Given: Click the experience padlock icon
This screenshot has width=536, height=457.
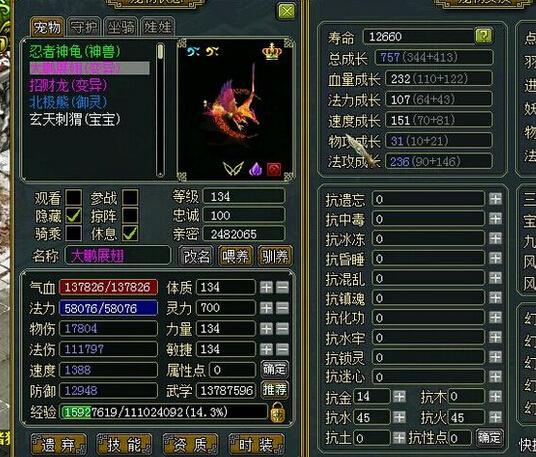Looking at the screenshot, I should pyautogui.click(x=277, y=412).
